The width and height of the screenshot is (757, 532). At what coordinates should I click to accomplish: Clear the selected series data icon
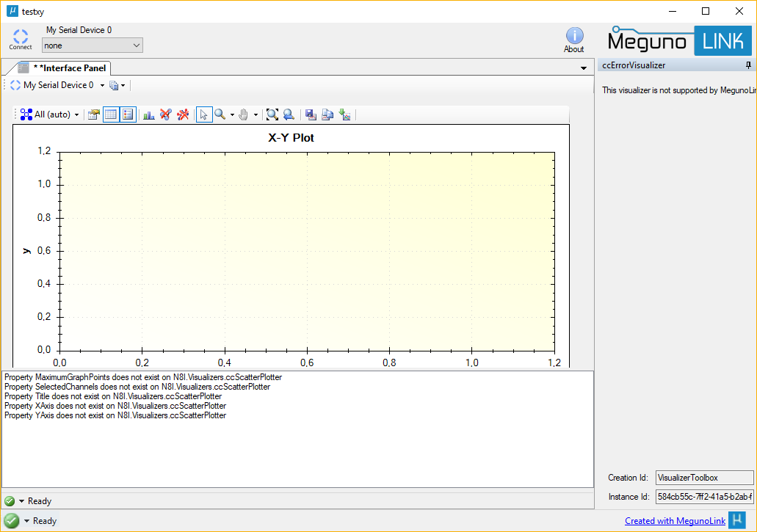click(x=166, y=114)
